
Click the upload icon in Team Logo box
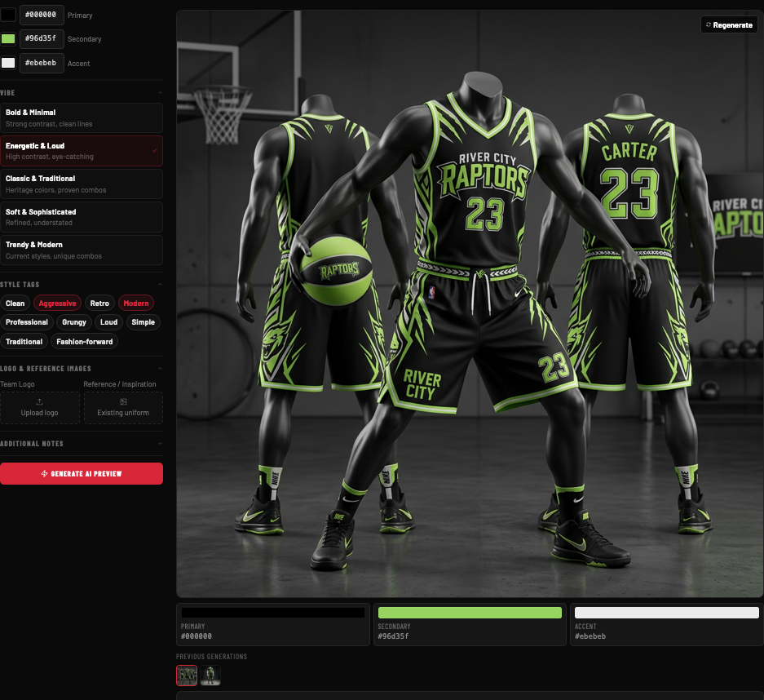39,401
